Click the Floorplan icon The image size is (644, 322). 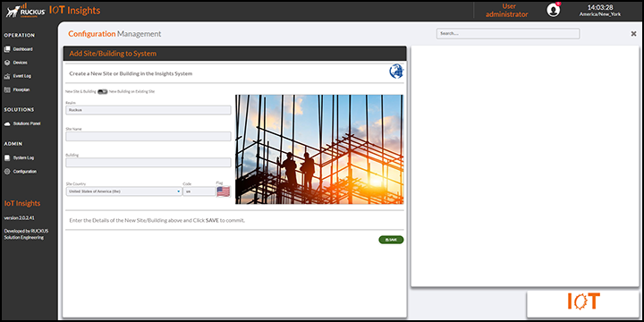(6, 89)
